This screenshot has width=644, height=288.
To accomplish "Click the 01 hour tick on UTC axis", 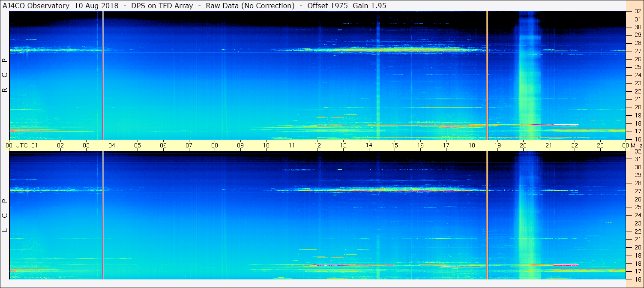I will pyautogui.click(x=35, y=145).
